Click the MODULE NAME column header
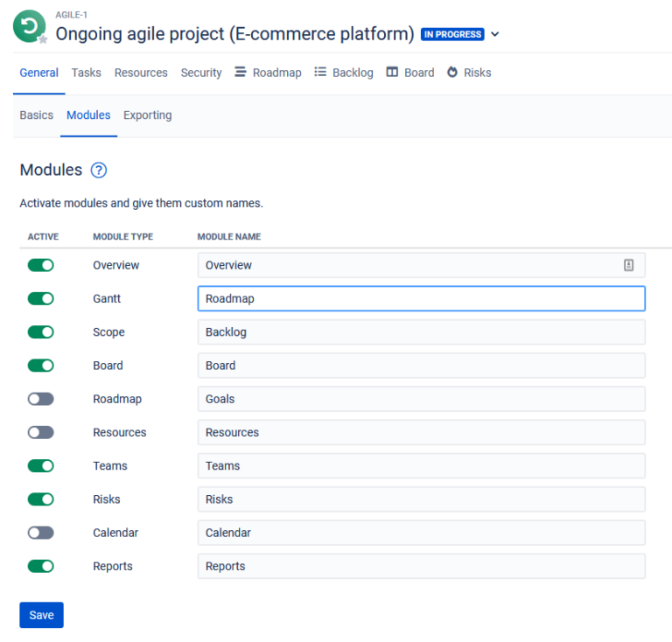This screenshot has width=672, height=642. click(229, 236)
